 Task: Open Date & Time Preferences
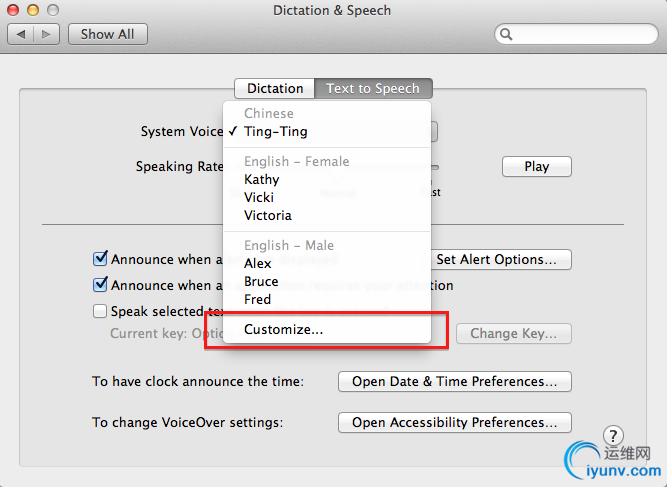(455, 381)
